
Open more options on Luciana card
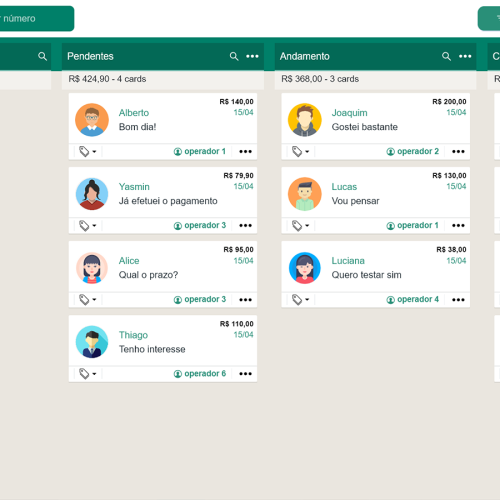pyautogui.click(x=458, y=300)
